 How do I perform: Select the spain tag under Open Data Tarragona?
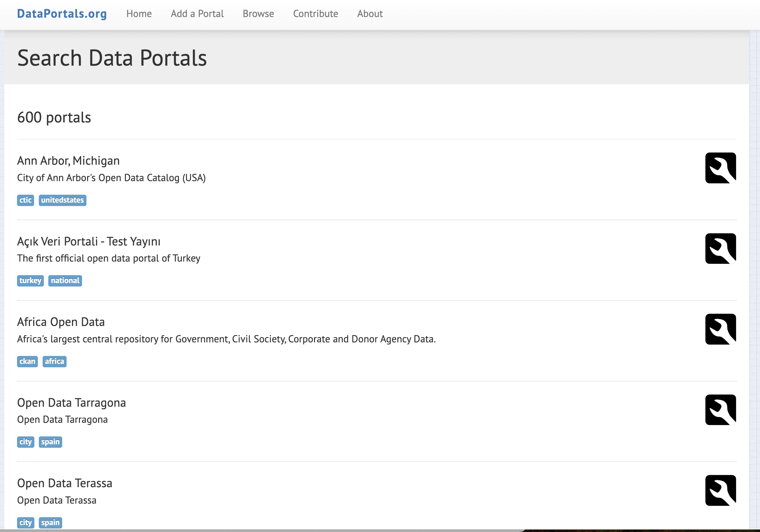tap(50, 442)
